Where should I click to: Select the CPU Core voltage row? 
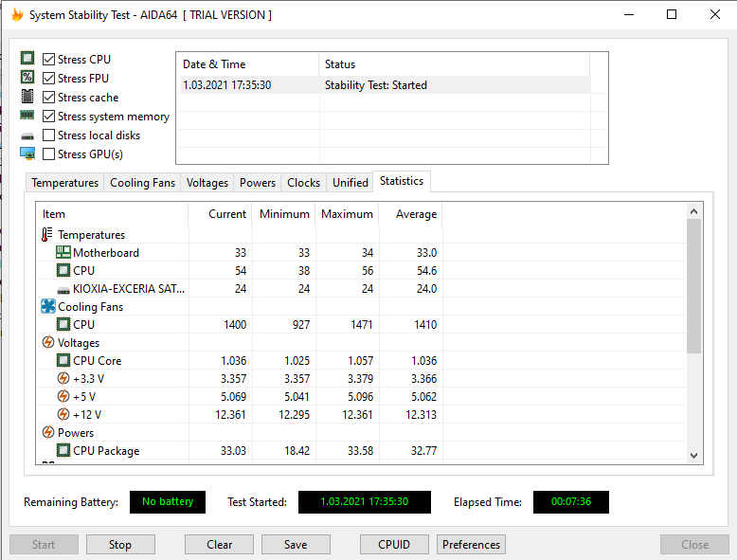[x=362, y=361]
